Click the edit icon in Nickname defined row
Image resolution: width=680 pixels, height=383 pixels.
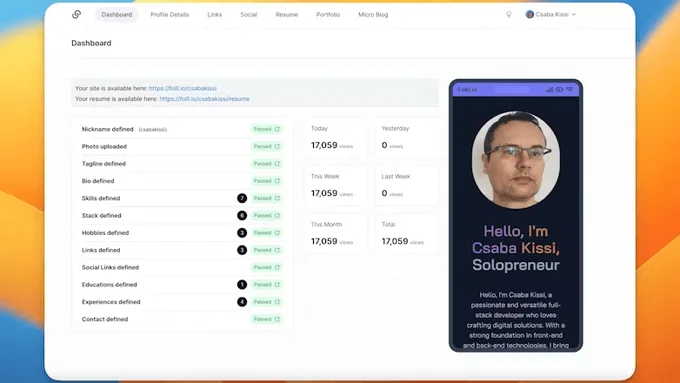coord(278,129)
